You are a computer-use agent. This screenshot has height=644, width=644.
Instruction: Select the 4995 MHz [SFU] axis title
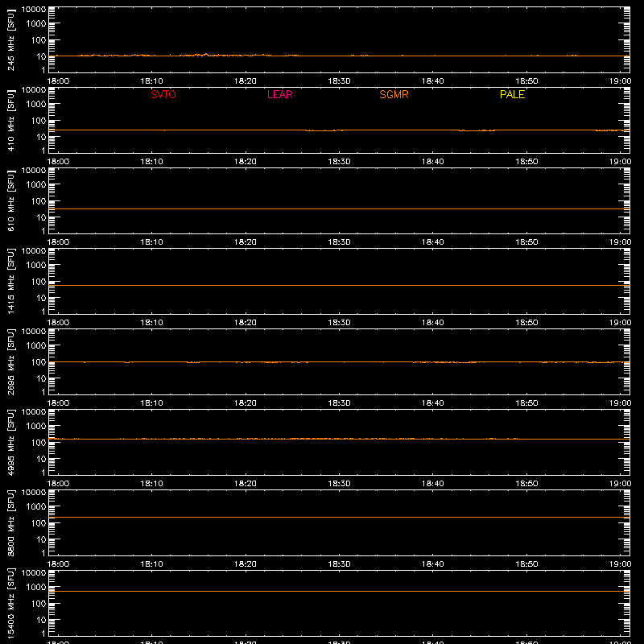point(10,442)
